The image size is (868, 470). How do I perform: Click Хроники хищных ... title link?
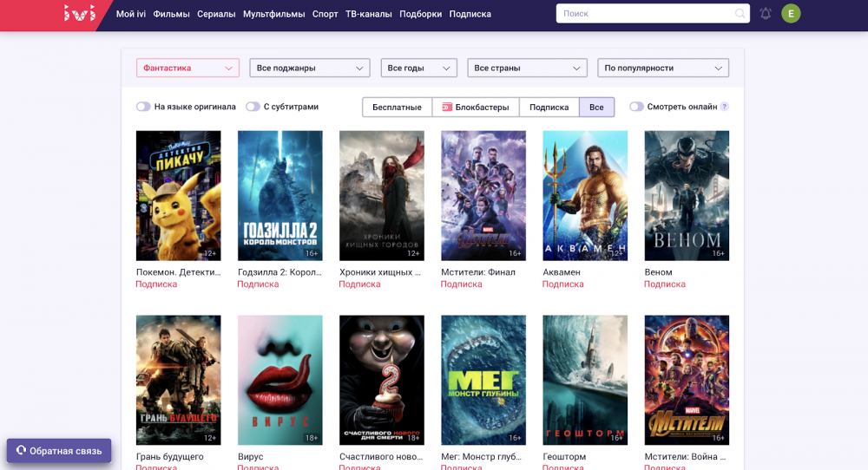[380, 272]
